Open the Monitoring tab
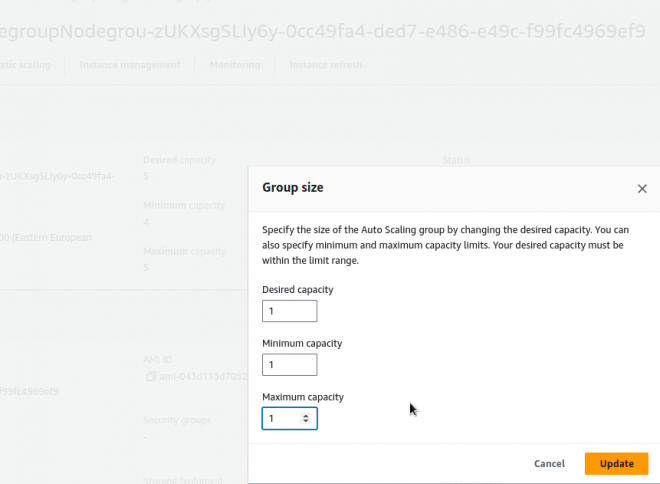This screenshot has width=660, height=484. pos(234,65)
